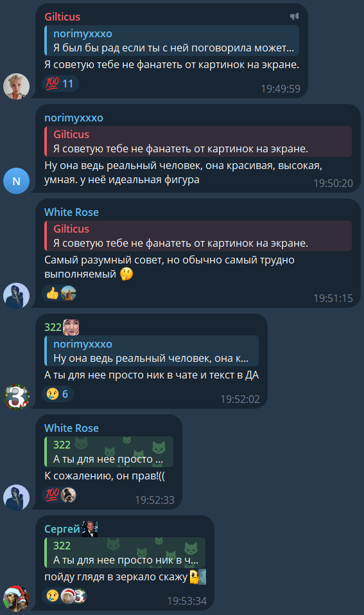Open the Gilticus sender name profile
364x615 pixels.
click(x=62, y=17)
